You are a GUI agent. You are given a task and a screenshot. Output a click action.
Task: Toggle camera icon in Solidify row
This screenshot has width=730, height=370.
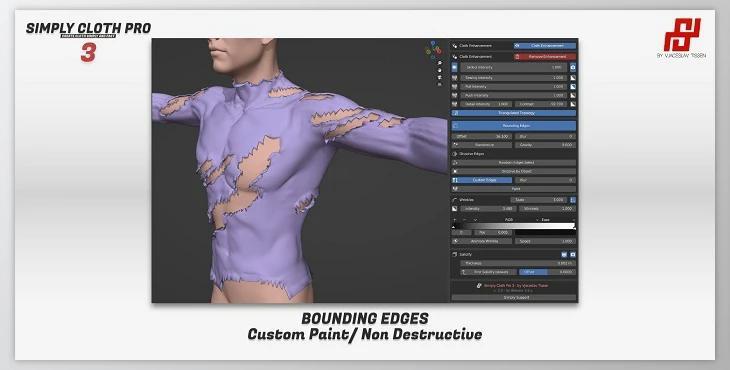click(573, 255)
